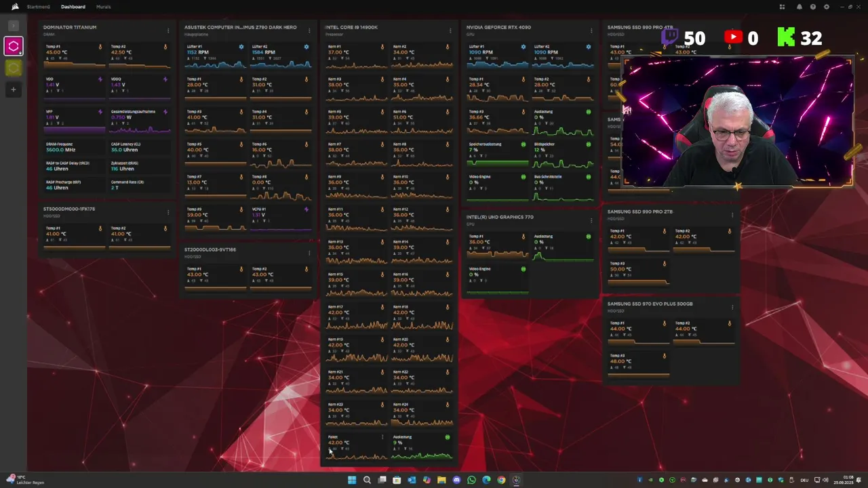Open Windows taskbar search
Screen dimensions: 868x488
(x=367, y=480)
